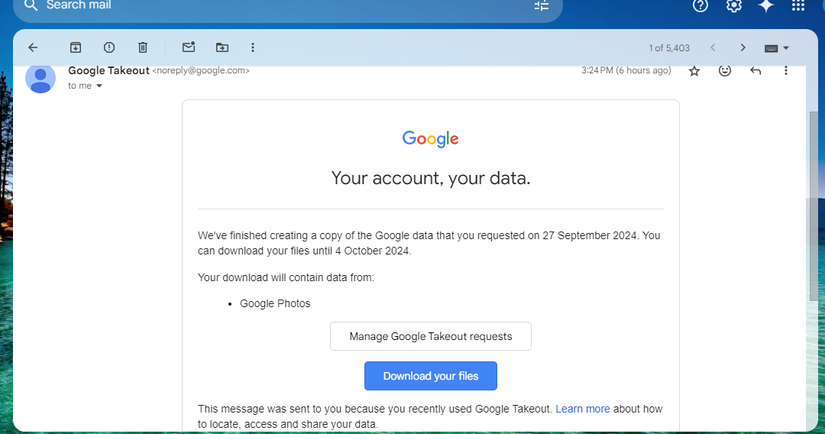Archive this Google Takeout email
The image size is (825, 434).
pyautogui.click(x=75, y=47)
